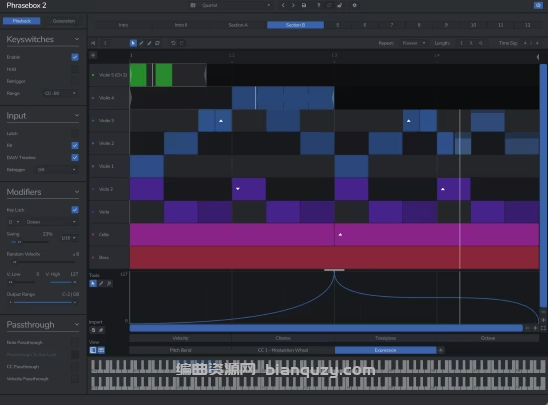
Task: Select the pencil tool under Tools
Action: tap(101, 283)
